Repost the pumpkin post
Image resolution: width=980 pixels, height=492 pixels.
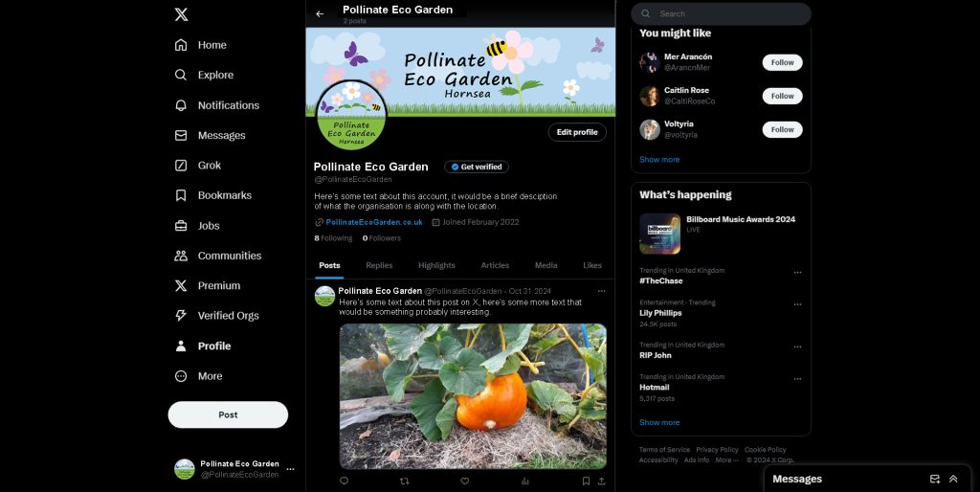(x=405, y=481)
